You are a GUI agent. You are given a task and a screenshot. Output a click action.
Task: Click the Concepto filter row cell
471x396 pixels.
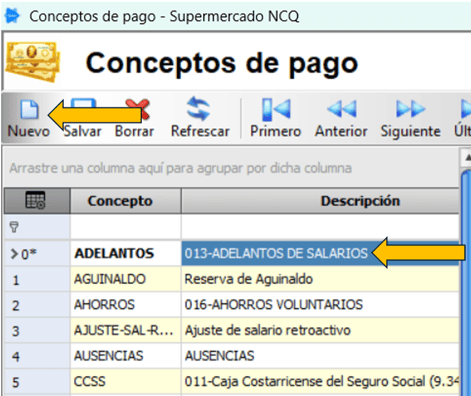tap(126, 227)
